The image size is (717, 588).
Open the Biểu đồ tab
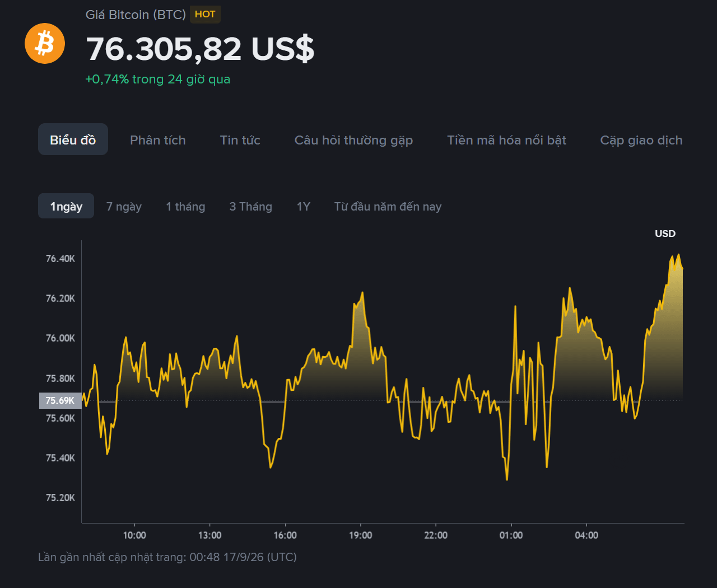point(73,139)
